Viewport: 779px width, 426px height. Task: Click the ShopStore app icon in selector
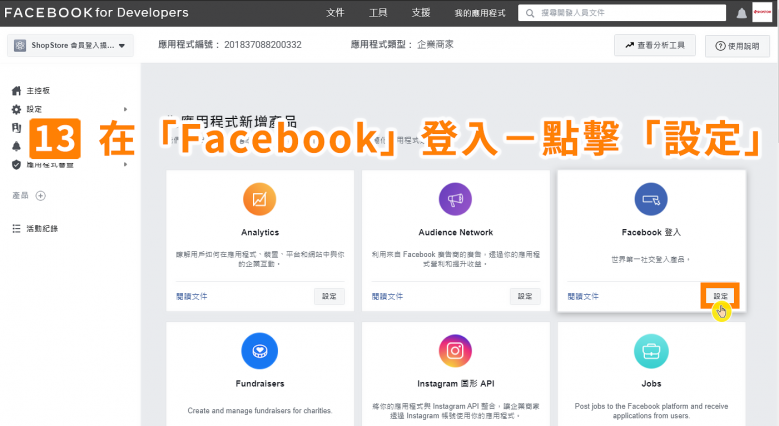pos(20,45)
